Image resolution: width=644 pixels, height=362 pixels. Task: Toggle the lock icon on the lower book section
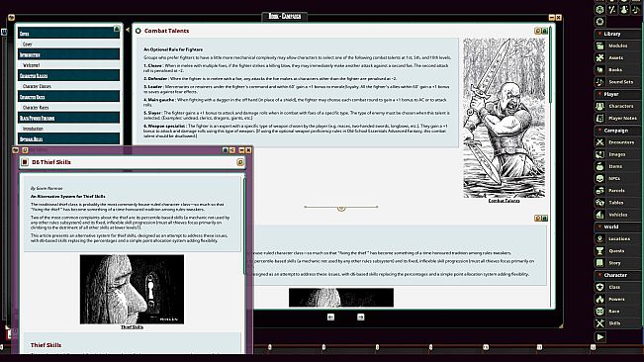(x=545, y=218)
